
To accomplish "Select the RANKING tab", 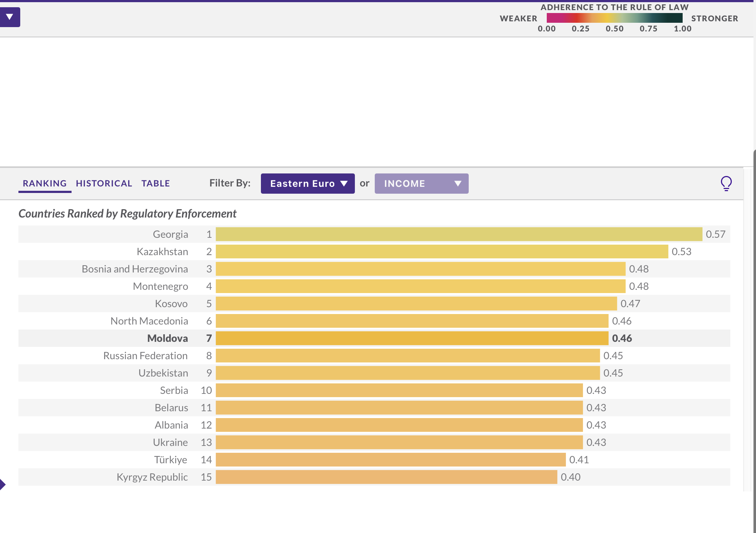I will pyautogui.click(x=45, y=183).
